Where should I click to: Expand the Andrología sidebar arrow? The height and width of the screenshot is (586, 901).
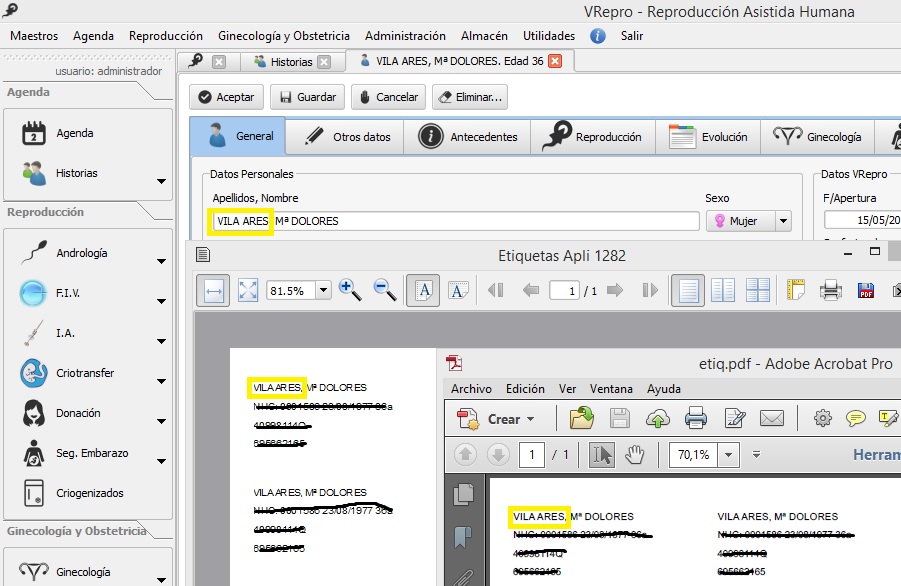[x=161, y=261]
